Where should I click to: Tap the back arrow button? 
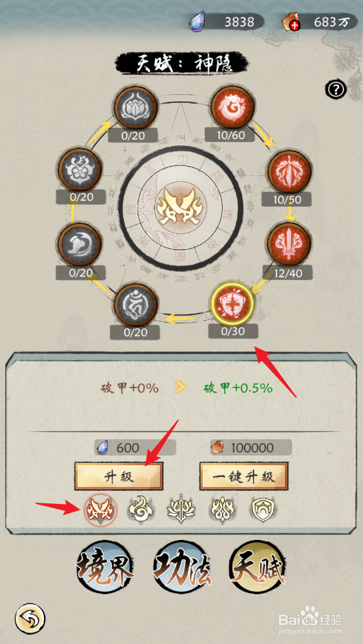(30, 617)
